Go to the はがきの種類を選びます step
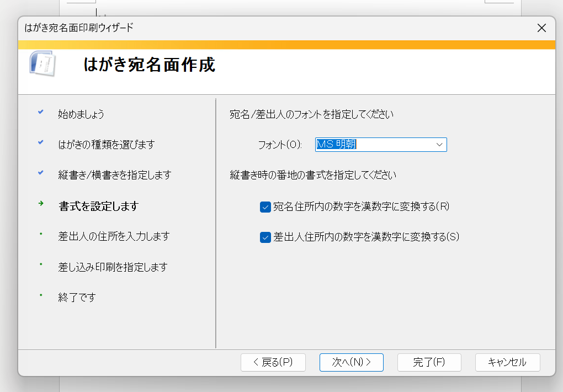This screenshot has width=563, height=392. (107, 145)
